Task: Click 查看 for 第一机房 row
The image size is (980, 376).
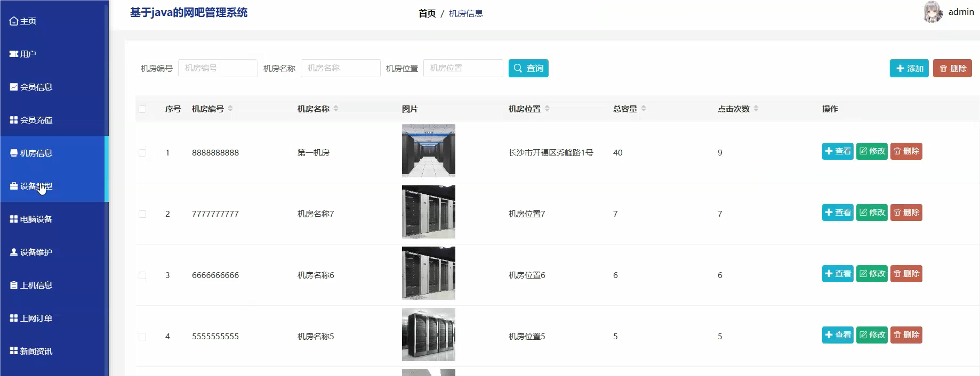Action: pyautogui.click(x=838, y=151)
